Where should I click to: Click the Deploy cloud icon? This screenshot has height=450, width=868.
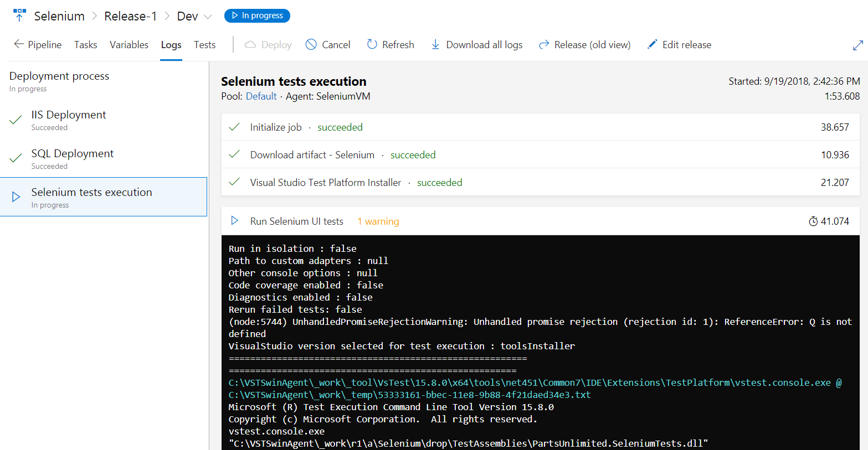point(250,44)
